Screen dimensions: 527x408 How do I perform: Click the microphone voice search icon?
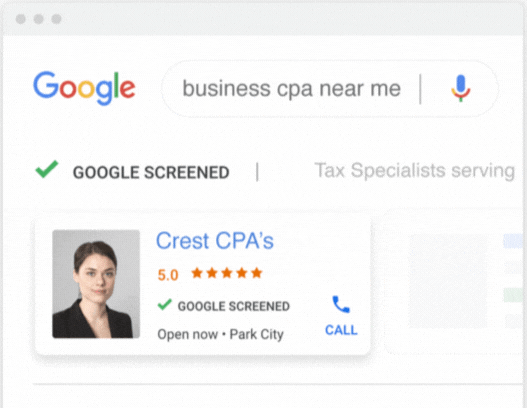pyautogui.click(x=460, y=88)
